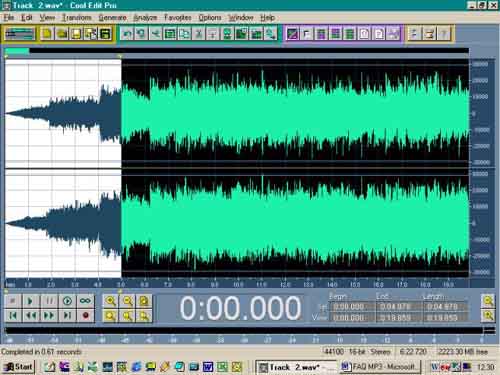Open the File menu

9,17
